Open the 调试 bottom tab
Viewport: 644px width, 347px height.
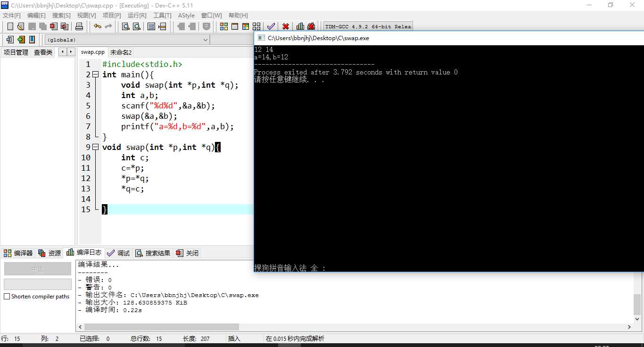click(x=119, y=253)
